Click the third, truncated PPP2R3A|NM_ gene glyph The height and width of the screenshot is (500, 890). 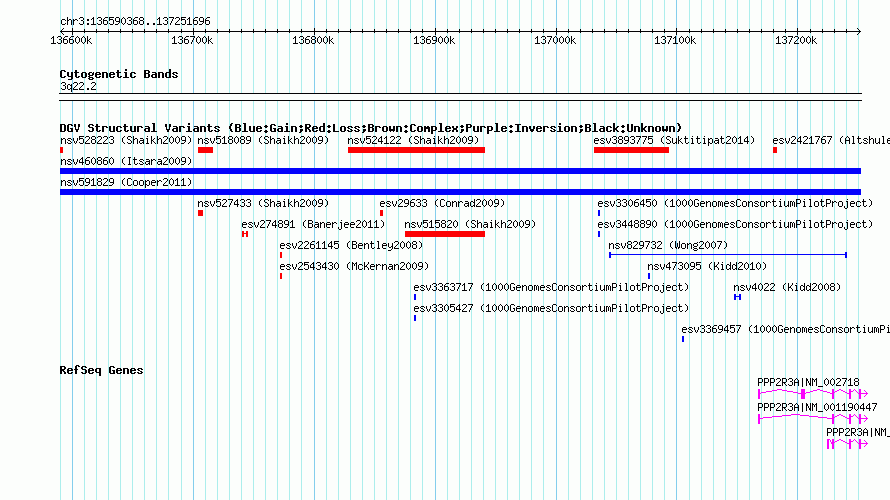click(x=847, y=443)
